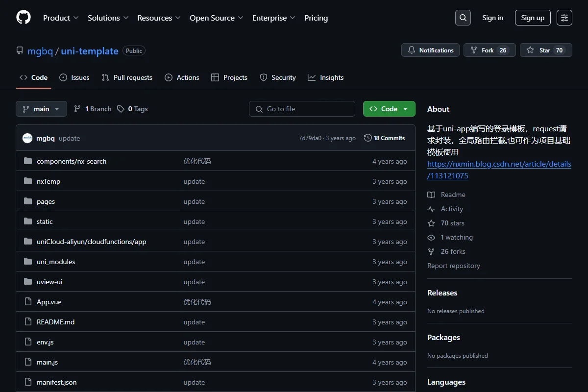Click the mgbq avatar in commit row
This screenshot has height=392, width=588.
27,138
